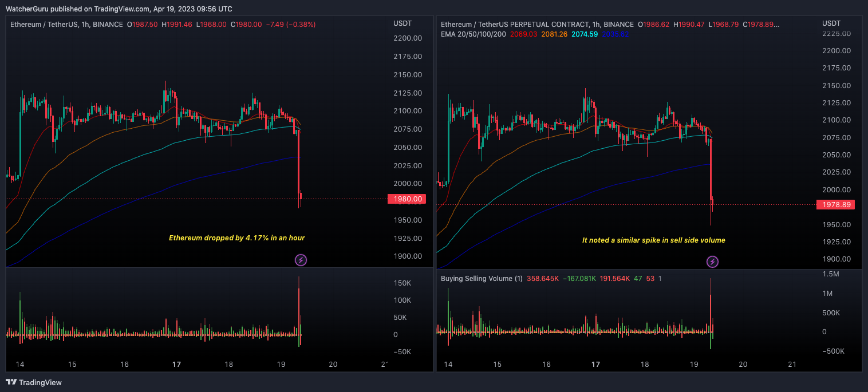868x392 pixels.
Task: Click the 2200.00 price level on left axis
Action: 408,38
